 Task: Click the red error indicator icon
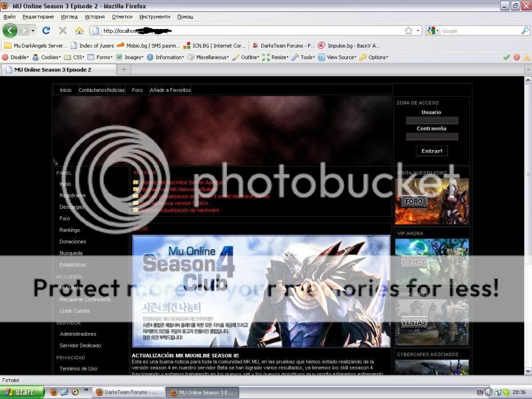517,57
